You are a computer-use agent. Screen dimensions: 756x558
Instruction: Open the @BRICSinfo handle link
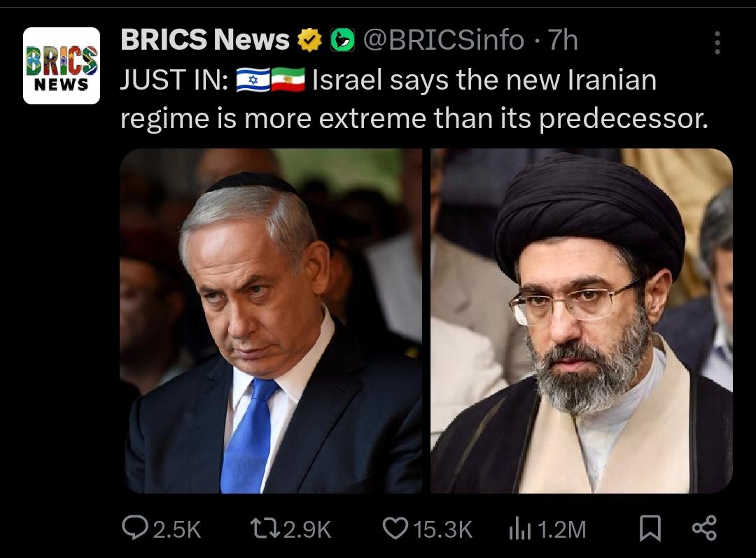point(444,40)
